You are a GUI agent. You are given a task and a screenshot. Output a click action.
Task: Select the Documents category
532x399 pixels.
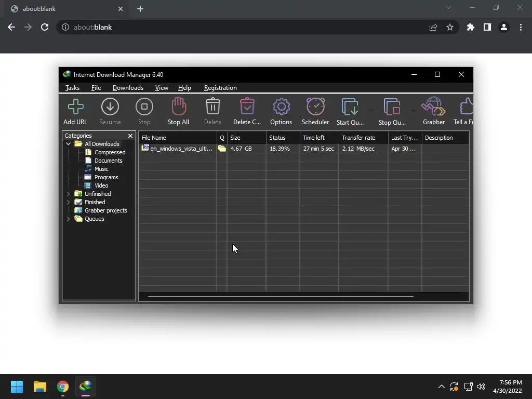pos(108,161)
